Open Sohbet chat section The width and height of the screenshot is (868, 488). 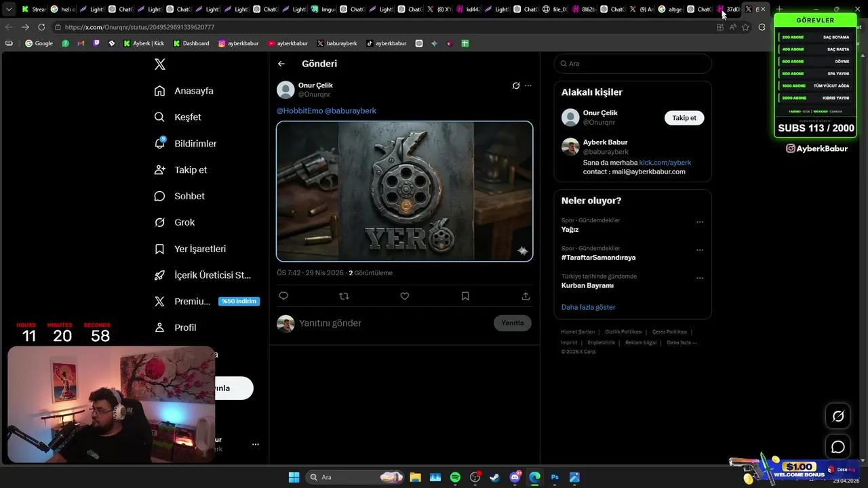tap(179, 196)
